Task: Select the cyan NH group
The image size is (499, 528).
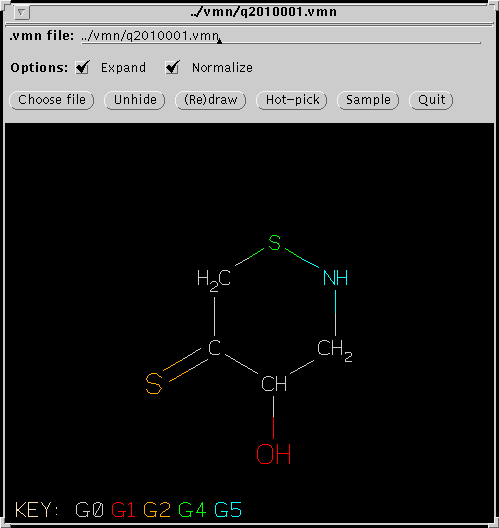Action: [x=335, y=278]
